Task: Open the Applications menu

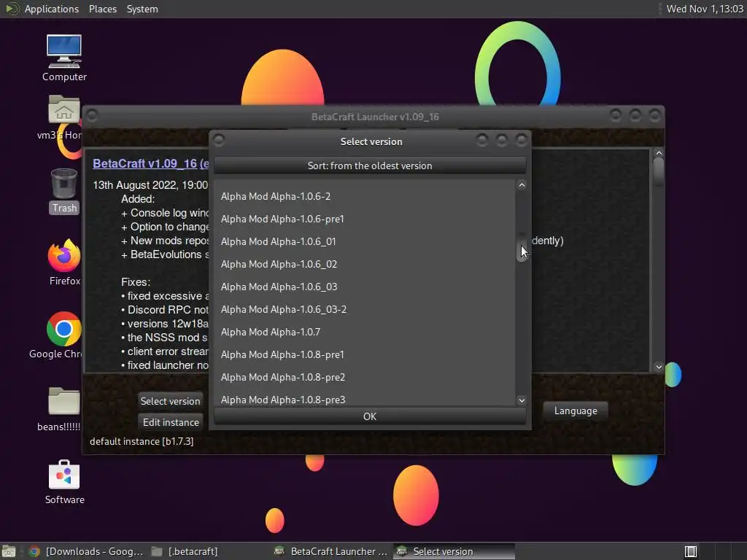Action: tap(52, 9)
